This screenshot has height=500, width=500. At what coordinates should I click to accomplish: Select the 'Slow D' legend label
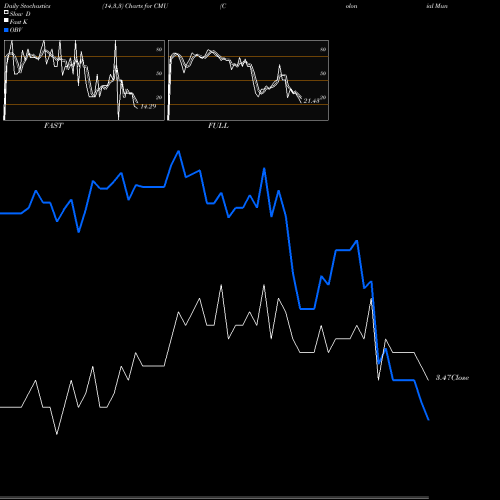pyautogui.click(x=20, y=14)
